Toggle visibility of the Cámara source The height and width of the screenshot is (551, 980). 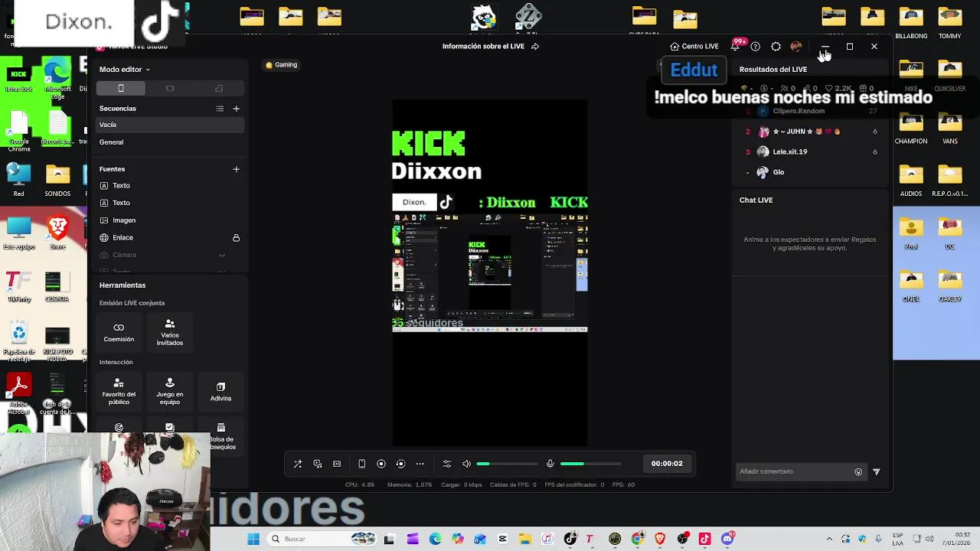point(222,255)
